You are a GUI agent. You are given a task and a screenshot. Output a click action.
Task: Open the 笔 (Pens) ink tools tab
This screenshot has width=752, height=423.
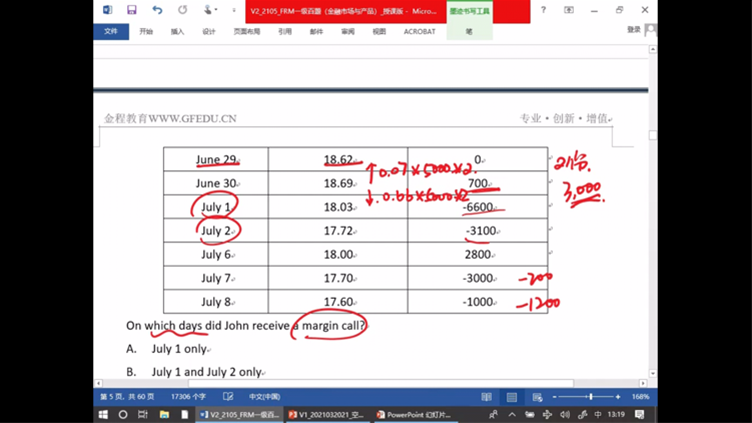click(469, 31)
